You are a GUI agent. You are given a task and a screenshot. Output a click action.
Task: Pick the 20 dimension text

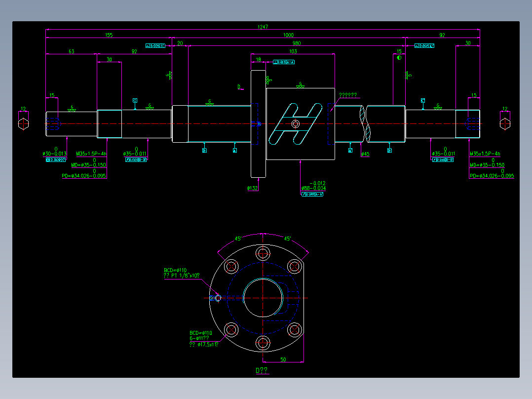[180, 43]
